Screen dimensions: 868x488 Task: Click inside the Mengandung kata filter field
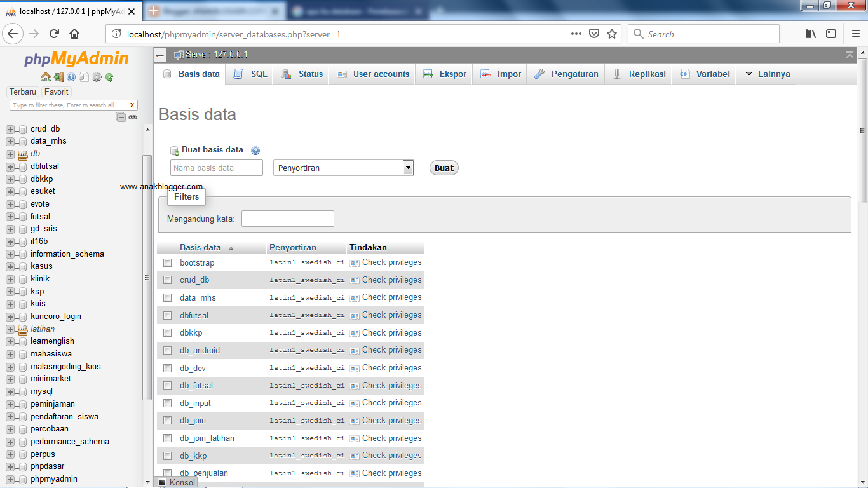[287, 218]
